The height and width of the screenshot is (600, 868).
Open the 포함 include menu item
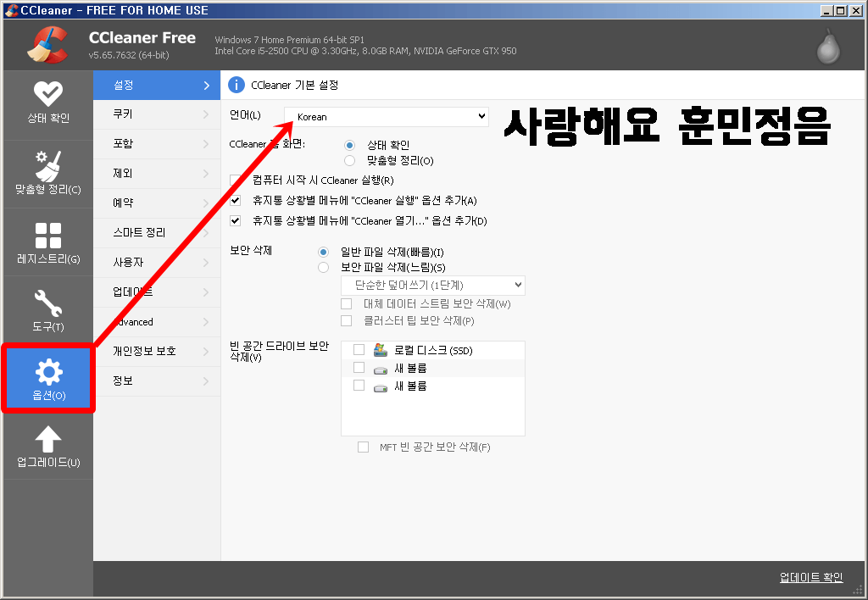(x=157, y=144)
